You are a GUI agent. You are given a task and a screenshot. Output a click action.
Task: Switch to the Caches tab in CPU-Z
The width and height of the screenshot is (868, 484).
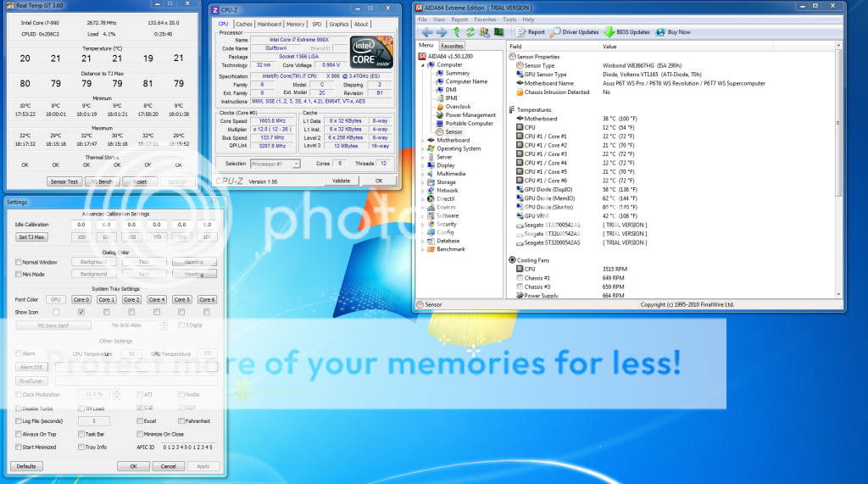(243, 24)
